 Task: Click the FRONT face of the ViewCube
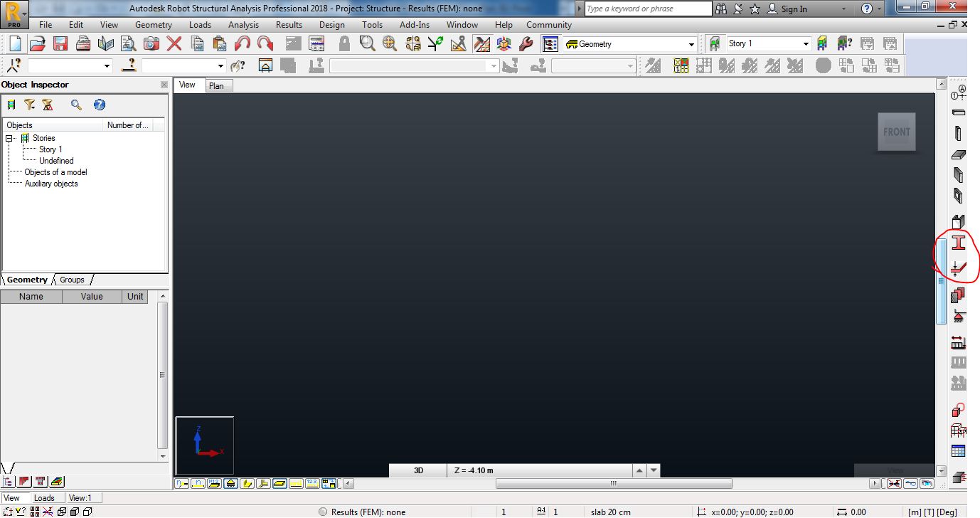coord(896,132)
